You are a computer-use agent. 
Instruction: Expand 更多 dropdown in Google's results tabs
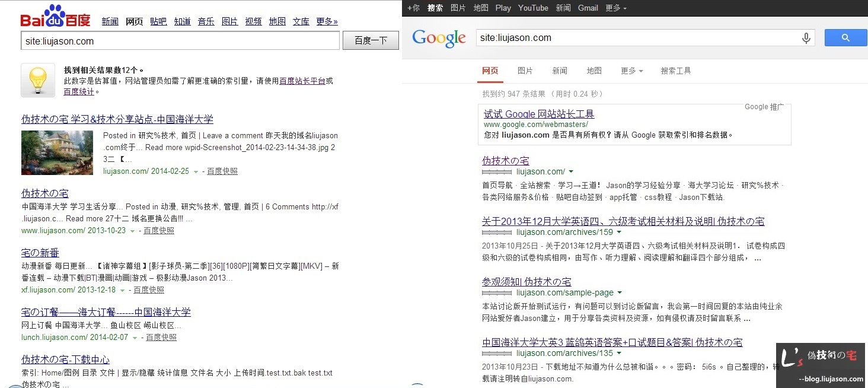pos(632,71)
